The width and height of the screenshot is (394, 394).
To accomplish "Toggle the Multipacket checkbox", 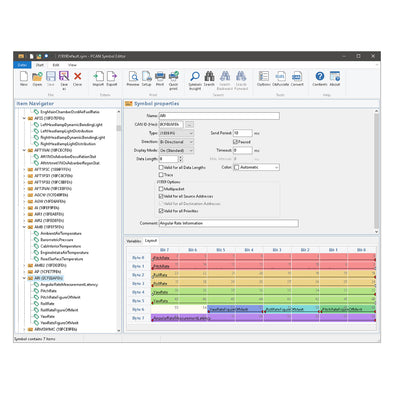I will click(x=161, y=189).
